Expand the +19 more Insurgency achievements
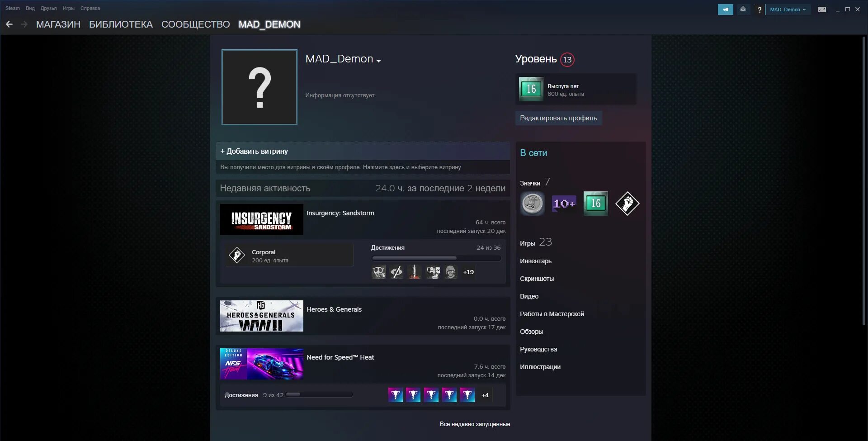868x441 pixels. 468,272
